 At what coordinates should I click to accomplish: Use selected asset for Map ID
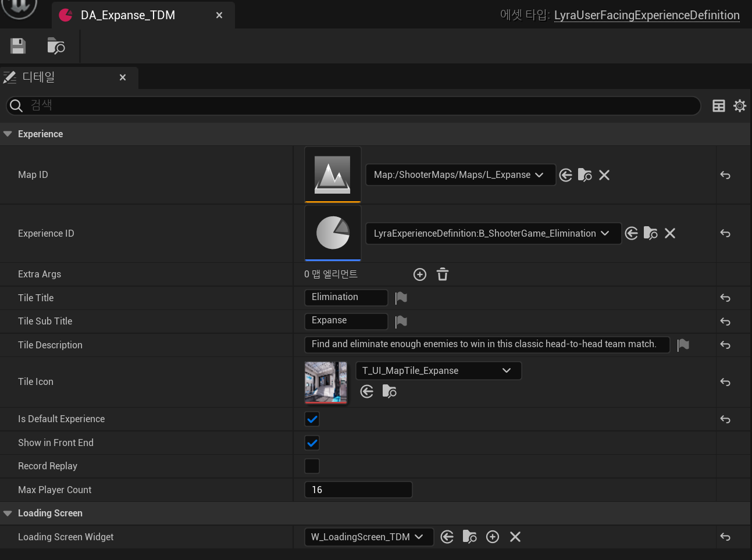pyautogui.click(x=566, y=175)
